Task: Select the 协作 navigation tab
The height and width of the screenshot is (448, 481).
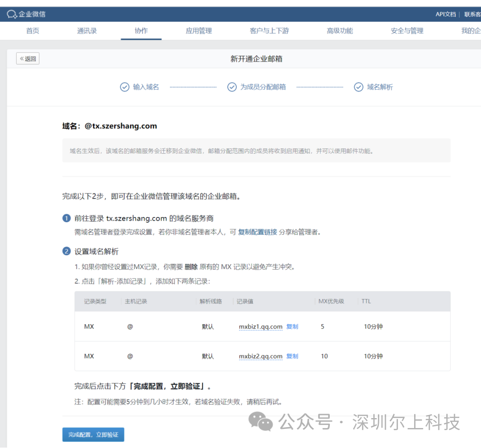Action: 141,31
